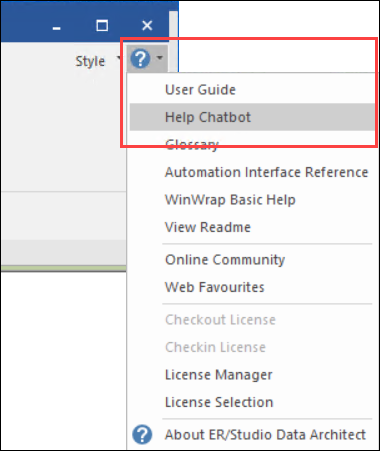Viewport: 380px width, 451px height.
Task: Select View Readme entry
Action: click(252, 227)
